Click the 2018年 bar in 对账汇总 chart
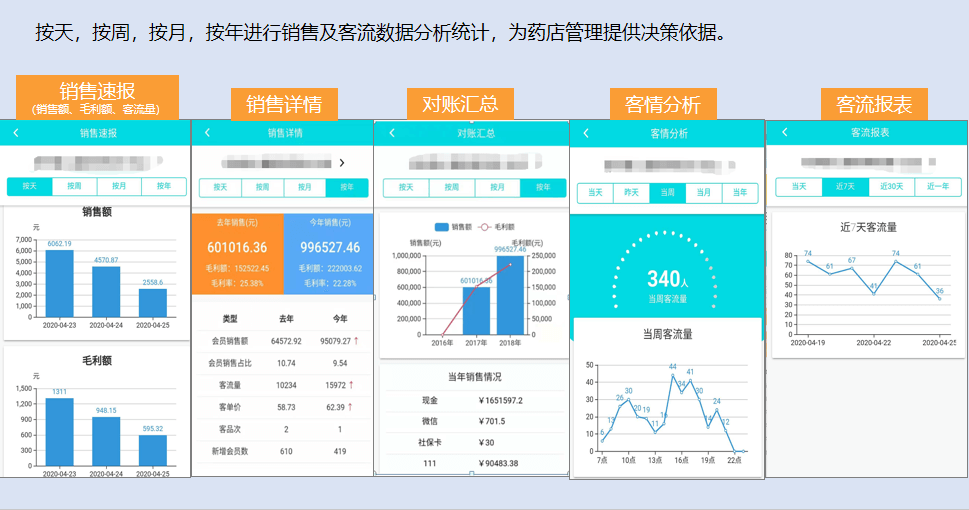Viewport: 969px width, 510px height. point(511,295)
